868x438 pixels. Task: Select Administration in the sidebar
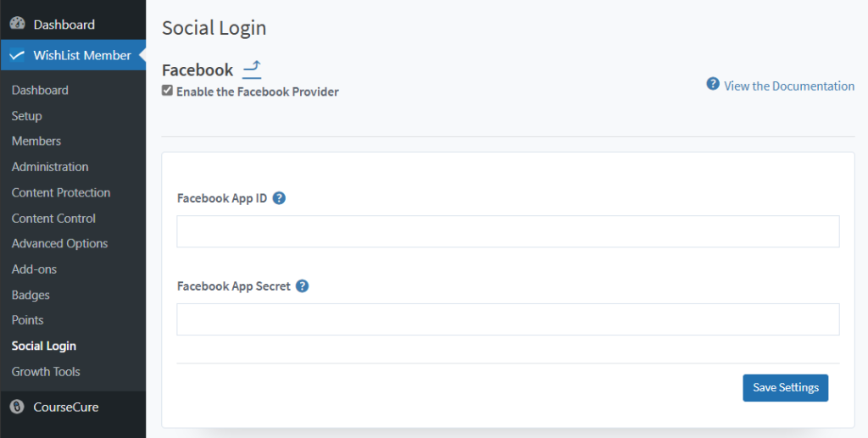[x=50, y=166]
